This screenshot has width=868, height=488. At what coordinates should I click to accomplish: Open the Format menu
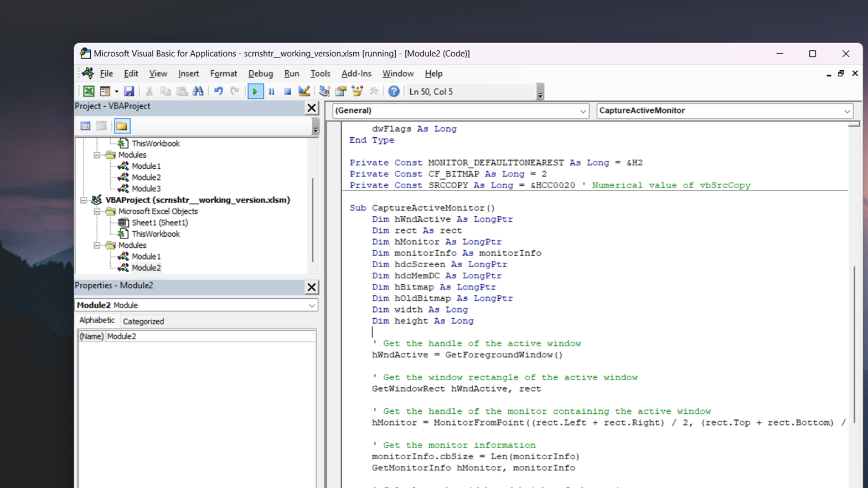coord(224,74)
